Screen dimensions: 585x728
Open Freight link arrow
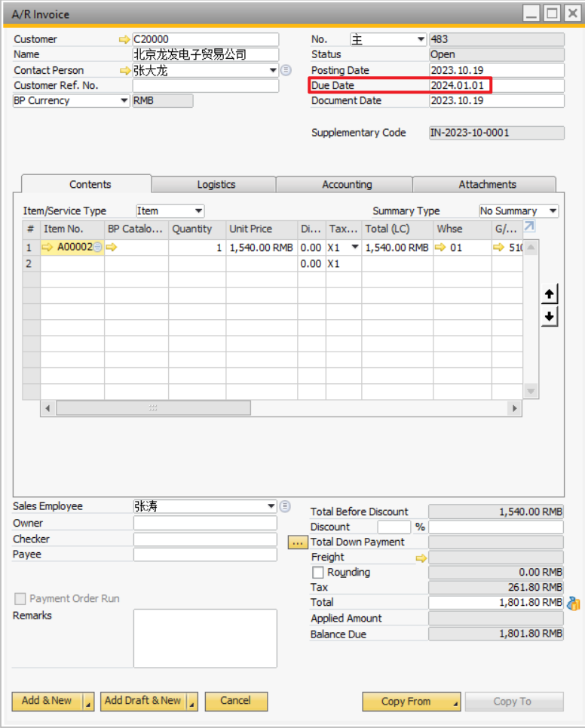[421, 558]
